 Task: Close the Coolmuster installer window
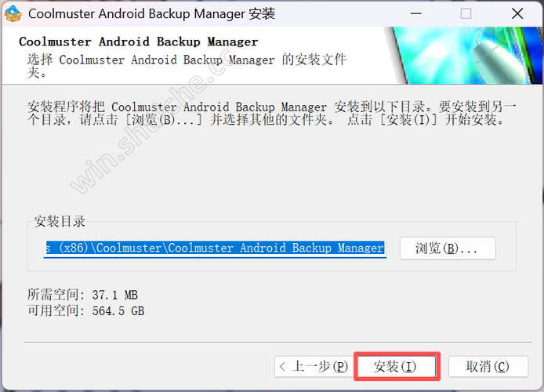point(517,14)
